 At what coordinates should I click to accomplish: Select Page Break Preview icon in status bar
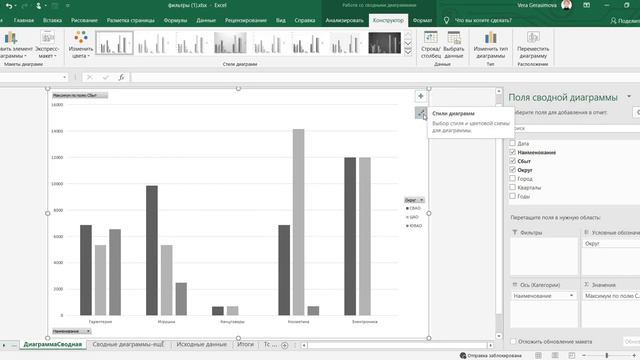572,356
